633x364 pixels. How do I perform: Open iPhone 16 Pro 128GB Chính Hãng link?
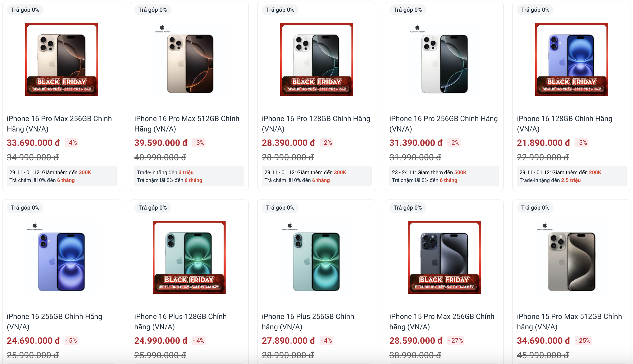tap(316, 124)
